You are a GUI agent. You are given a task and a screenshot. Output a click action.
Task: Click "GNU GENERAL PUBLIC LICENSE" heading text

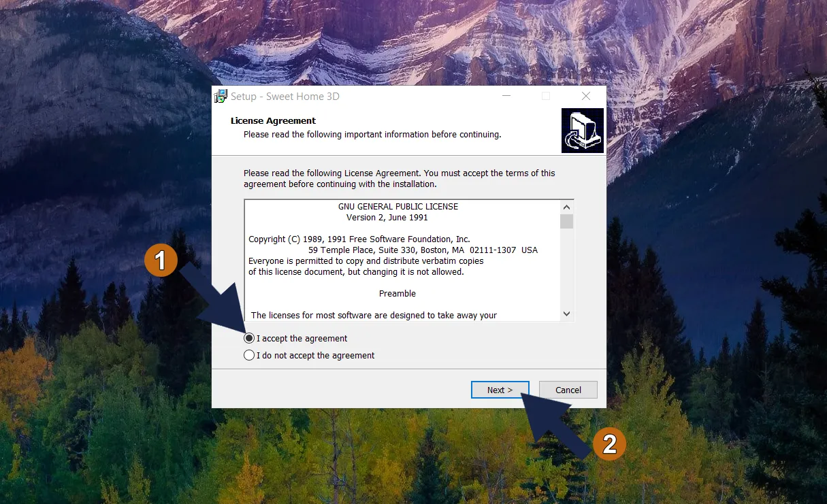tap(398, 206)
